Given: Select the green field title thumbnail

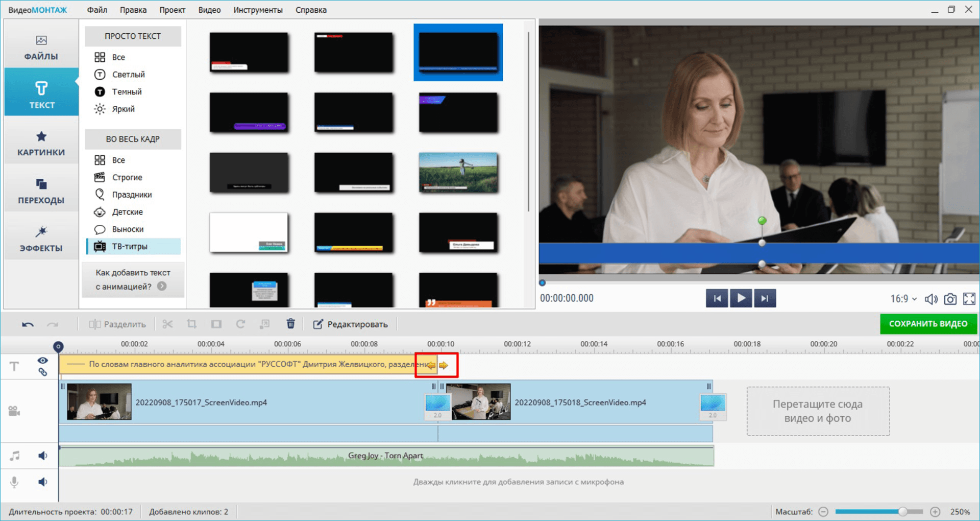Looking at the screenshot, I should [x=458, y=173].
